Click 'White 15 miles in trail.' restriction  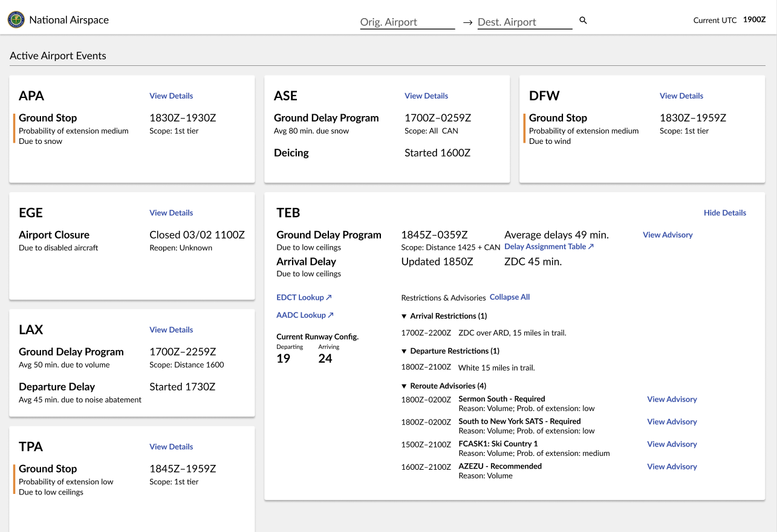pos(496,368)
